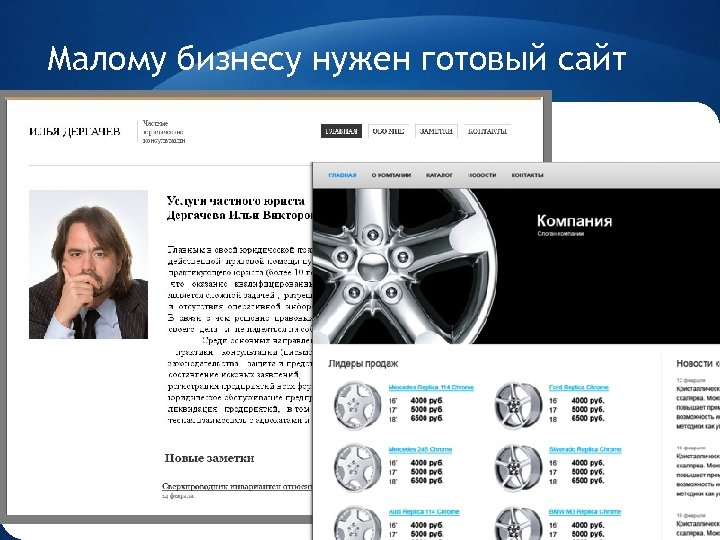
Task: Click the ИЛЬЯ ДЕРГАЧЕВ site logo text
Action: [75, 132]
